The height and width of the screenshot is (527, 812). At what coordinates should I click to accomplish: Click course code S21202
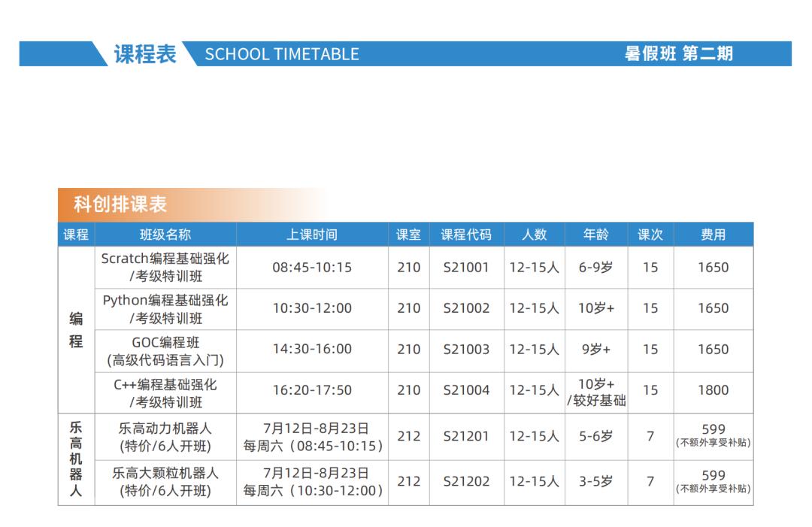(x=466, y=481)
